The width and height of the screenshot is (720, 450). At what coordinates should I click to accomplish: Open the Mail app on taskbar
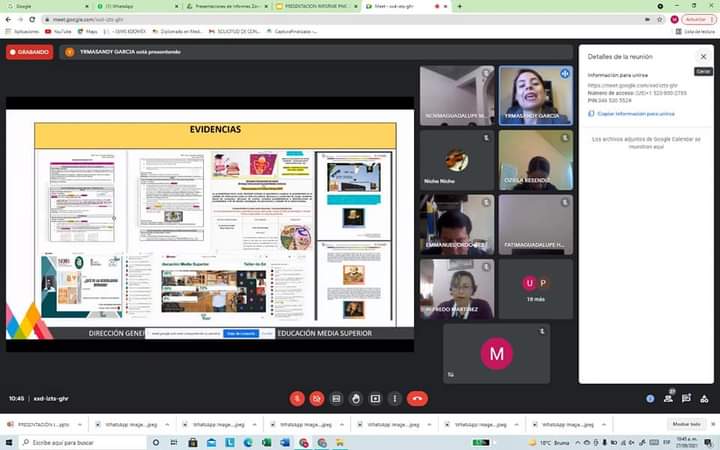pos(211,442)
